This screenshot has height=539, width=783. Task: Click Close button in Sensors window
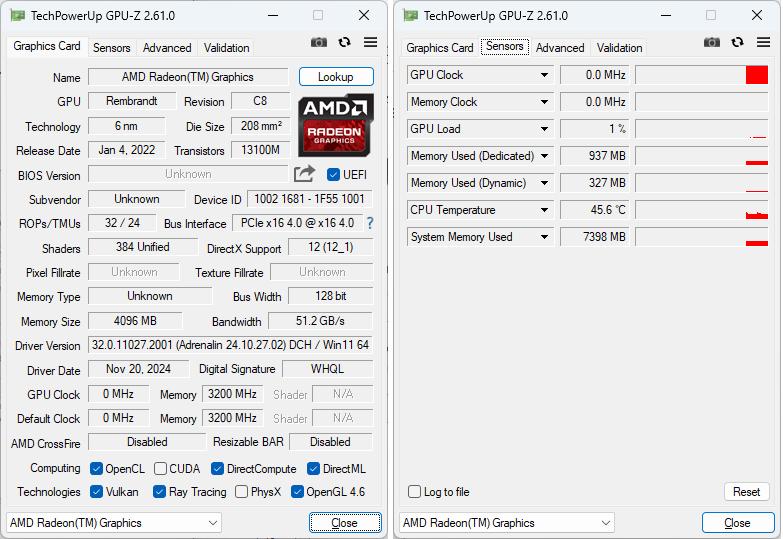[738, 523]
